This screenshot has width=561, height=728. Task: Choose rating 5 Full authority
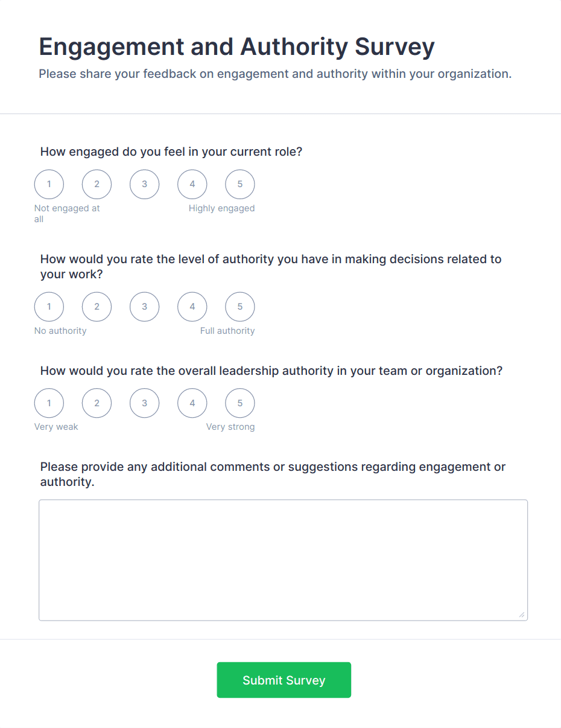click(239, 307)
